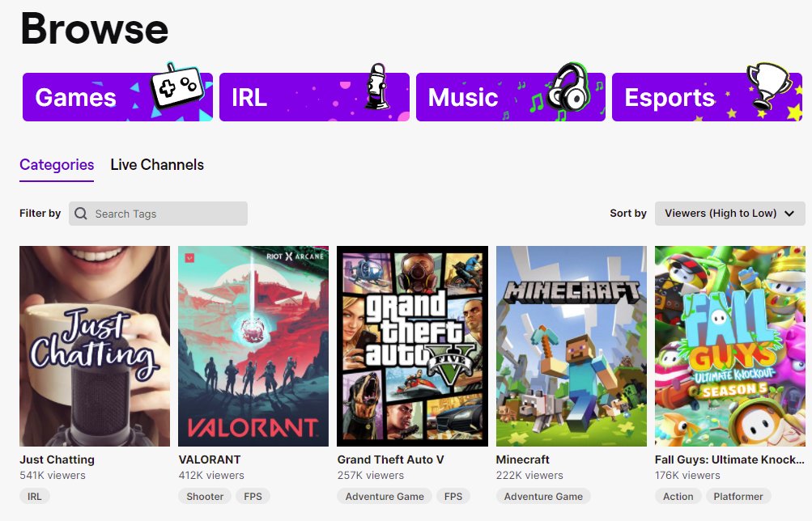The height and width of the screenshot is (521, 812).
Task: Select the Platformer tag under Fall Guys
Action: click(x=738, y=496)
